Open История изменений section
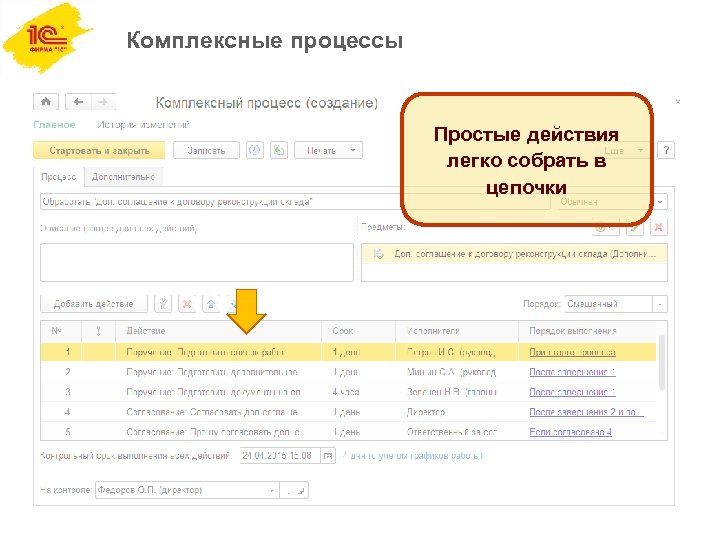The width and height of the screenshot is (720, 540). (143, 124)
